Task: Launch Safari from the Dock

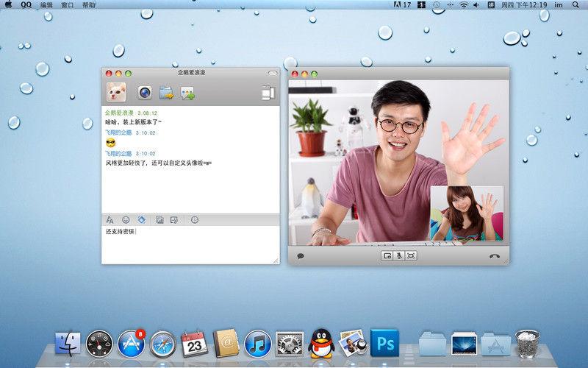Action: [162, 344]
